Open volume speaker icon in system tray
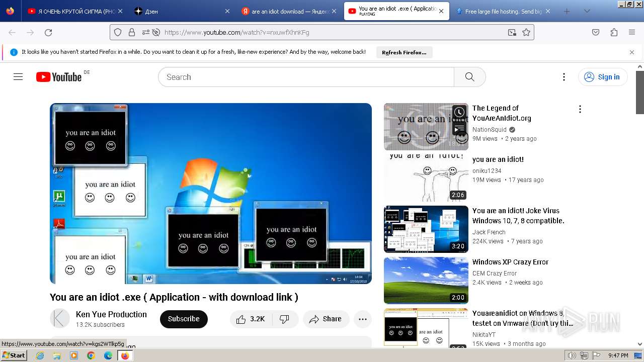Screen dimensions: 644x362 coord(572,355)
